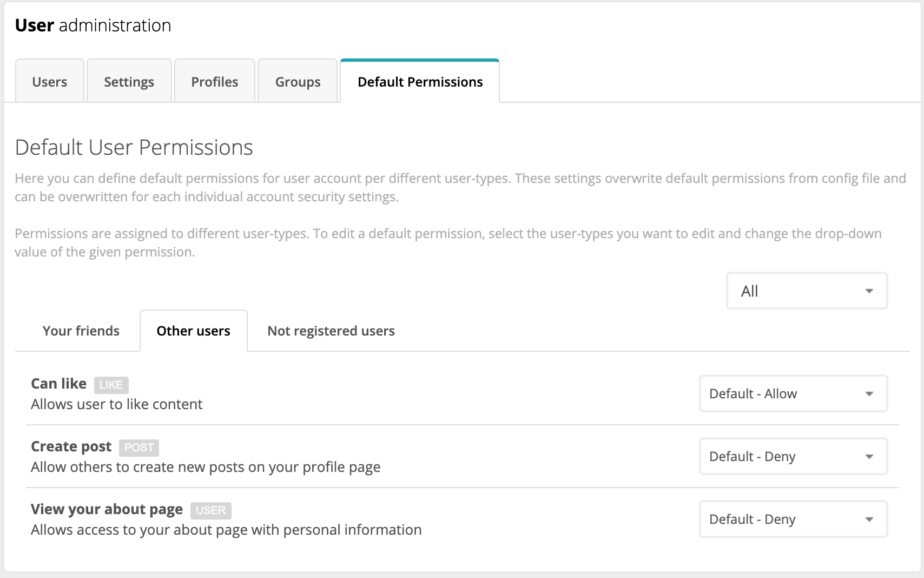Click the USER badge on View your about page
The image size is (924, 578).
coord(210,510)
